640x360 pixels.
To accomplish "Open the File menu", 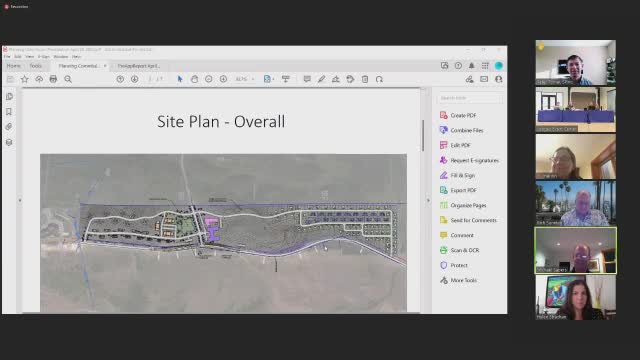I will 7,57.
